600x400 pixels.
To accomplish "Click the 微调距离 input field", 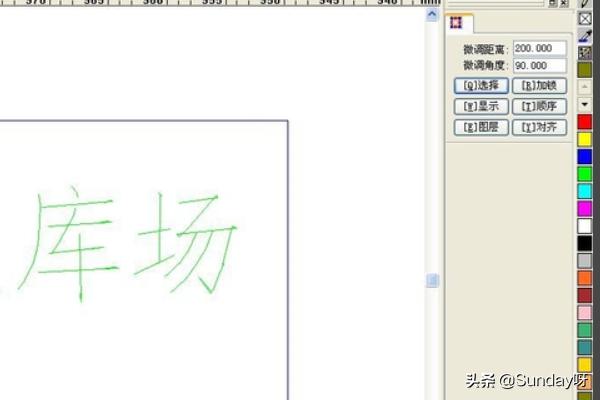I will point(540,48).
